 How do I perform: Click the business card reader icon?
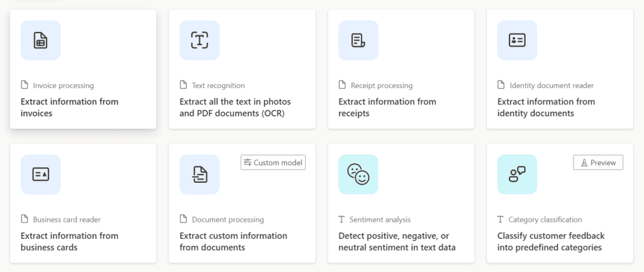click(41, 175)
